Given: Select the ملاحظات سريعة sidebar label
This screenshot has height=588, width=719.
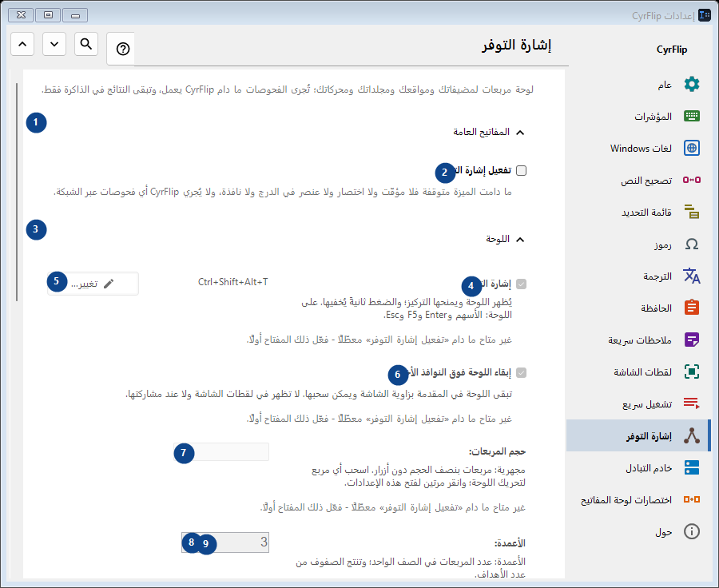Looking at the screenshot, I should [x=640, y=340].
